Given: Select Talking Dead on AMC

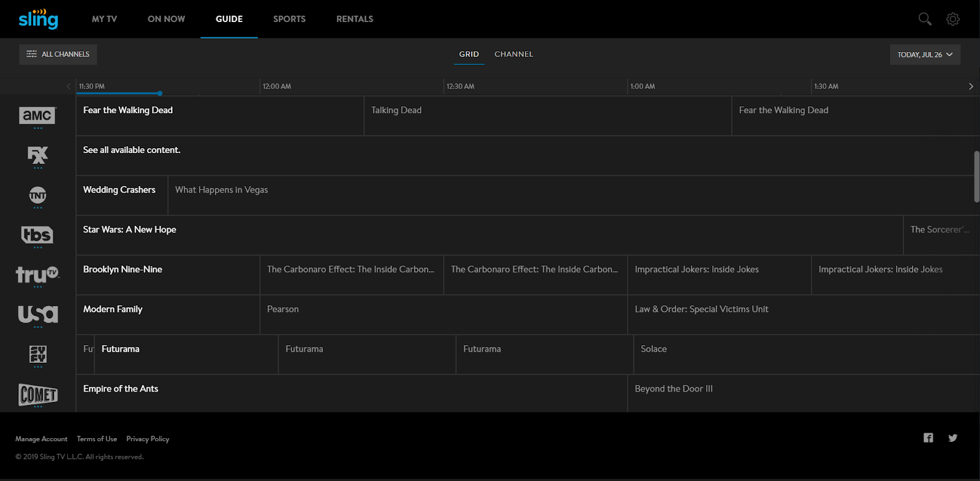Looking at the screenshot, I should [x=548, y=116].
